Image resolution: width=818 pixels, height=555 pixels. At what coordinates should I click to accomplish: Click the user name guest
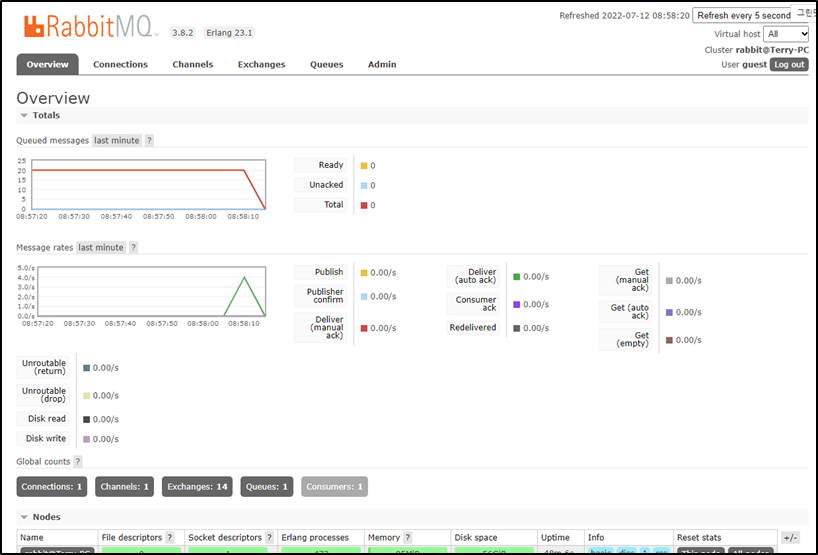tap(754, 65)
